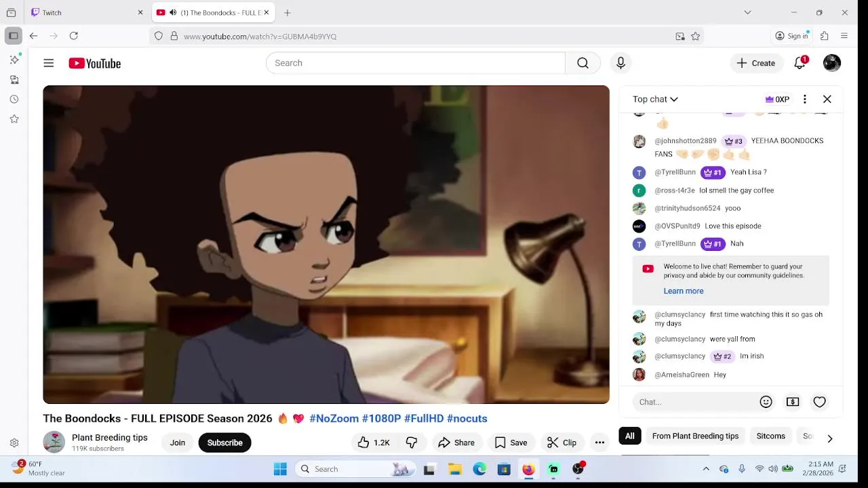This screenshot has width=868, height=488.
Task: Open tracking protection shield icon
Action: [159, 36]
